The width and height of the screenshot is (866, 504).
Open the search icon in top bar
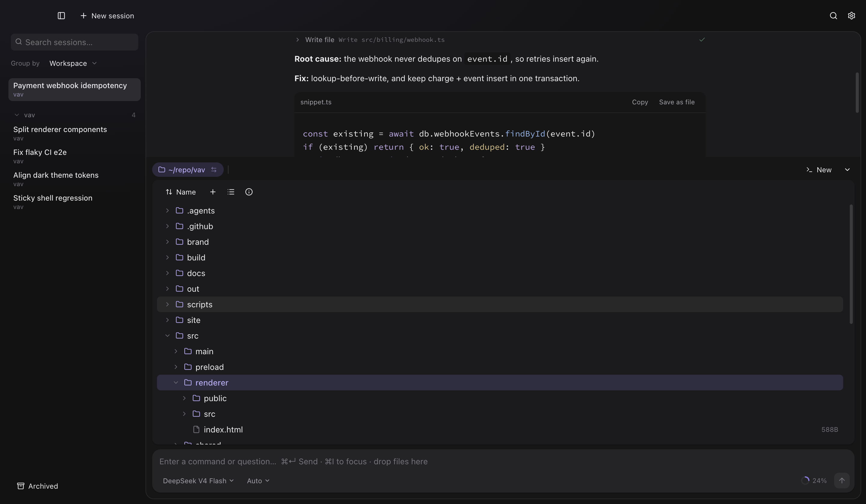tap(833, 16)
